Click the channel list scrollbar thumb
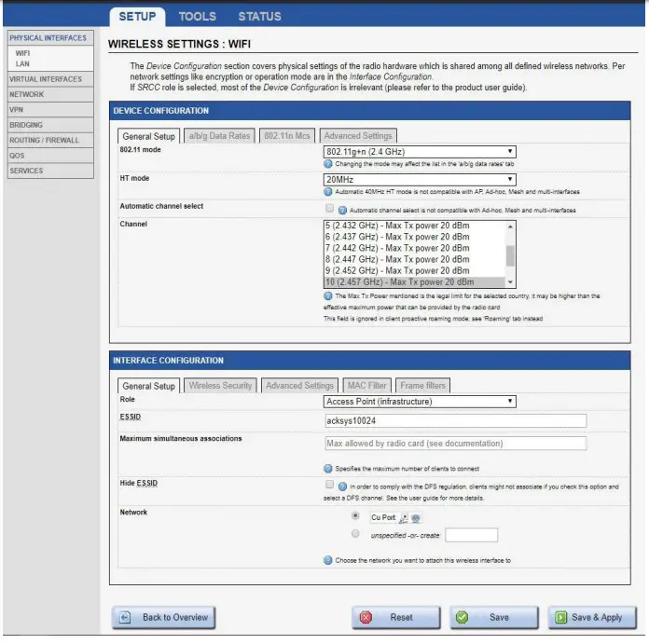This screenshot has width=649, height=644. coord(510,256)
